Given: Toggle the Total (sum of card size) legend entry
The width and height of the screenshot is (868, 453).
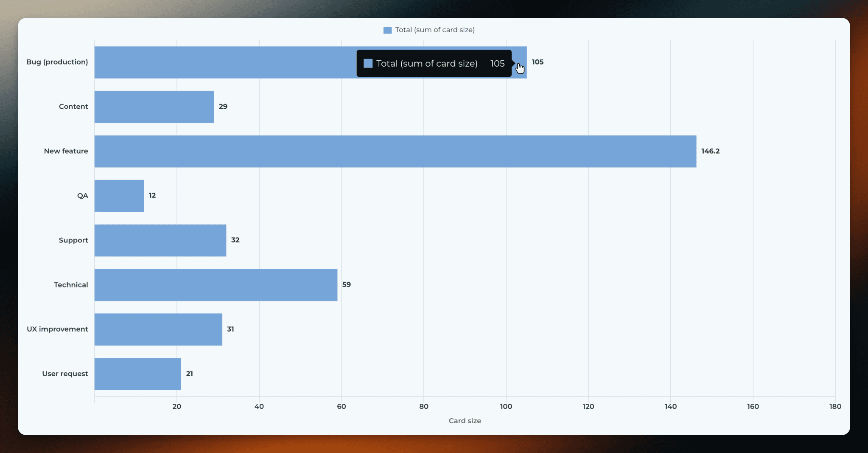Looking at the screenshot, I should [429, 30].
